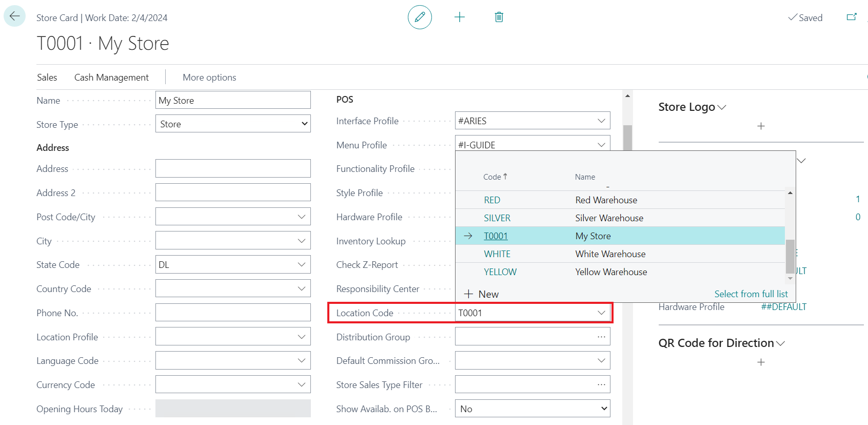
Task: Click the Name input field
Action: [x=233, y=100]
